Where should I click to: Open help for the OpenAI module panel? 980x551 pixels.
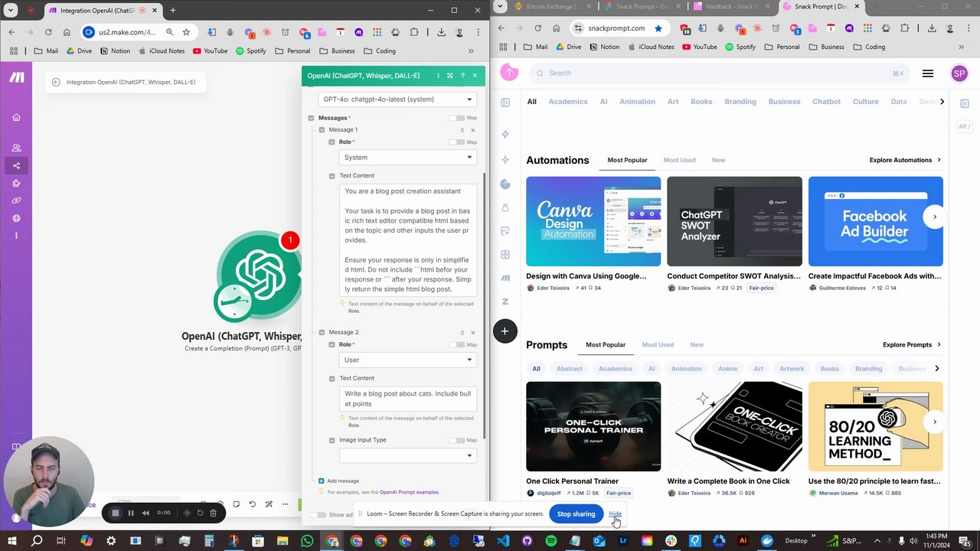(x=462, y=76)
